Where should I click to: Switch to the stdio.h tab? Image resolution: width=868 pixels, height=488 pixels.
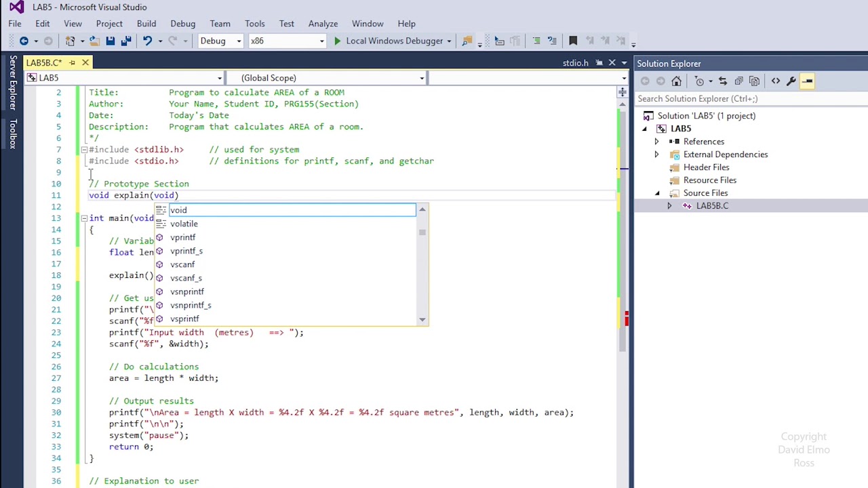pyautogui.click(x=575, y=63)
